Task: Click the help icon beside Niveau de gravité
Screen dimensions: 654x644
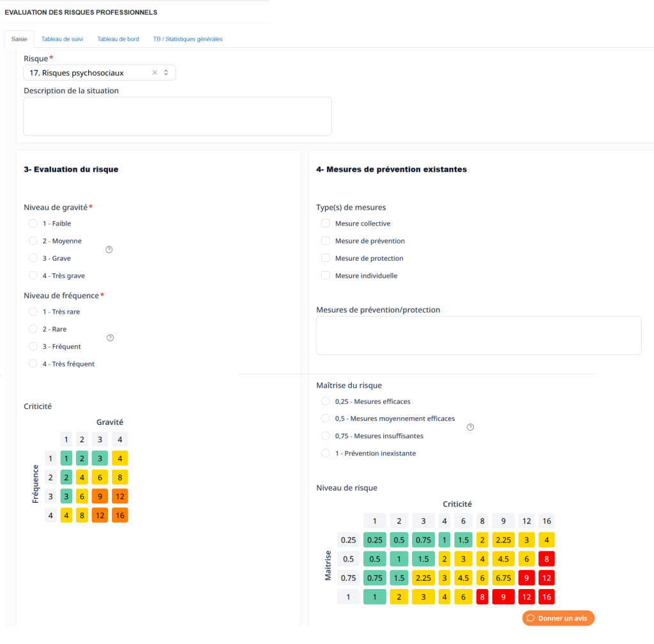Action: click(109, 250)
